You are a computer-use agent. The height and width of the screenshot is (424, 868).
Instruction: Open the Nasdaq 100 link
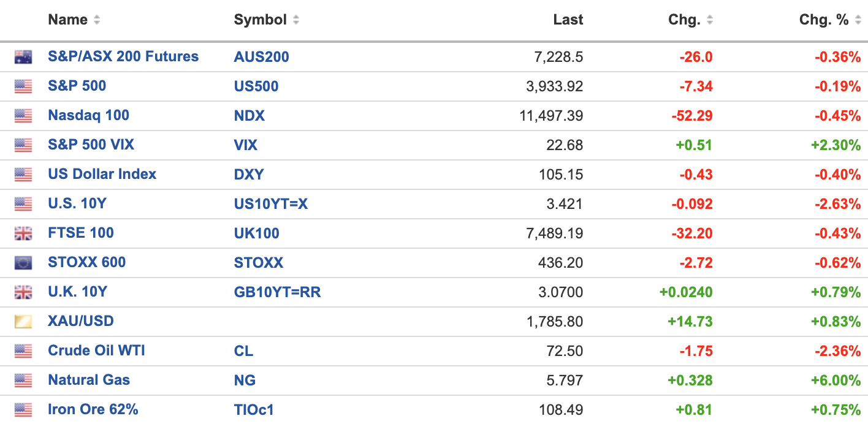pos(88,115)
